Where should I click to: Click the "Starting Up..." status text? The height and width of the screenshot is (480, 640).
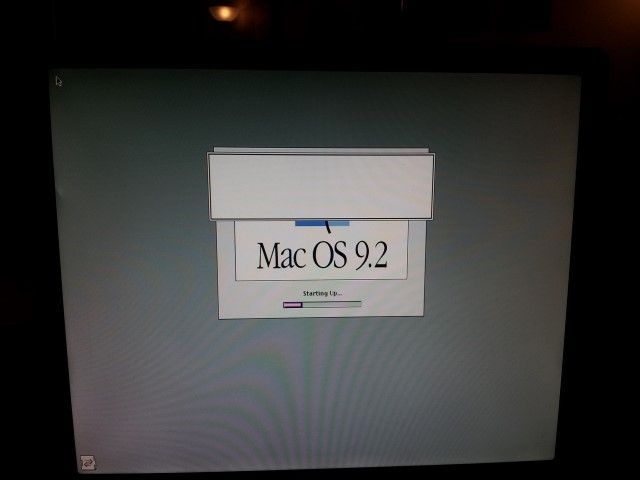coord(322,293)
